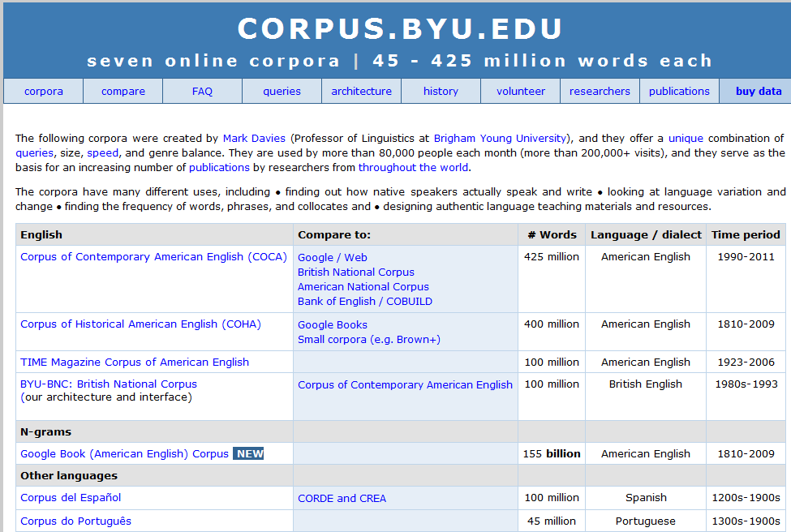Screen dimensions: 791x532
Task: Click the '1300s-1900s' time period cell
Action: (746, 521)
